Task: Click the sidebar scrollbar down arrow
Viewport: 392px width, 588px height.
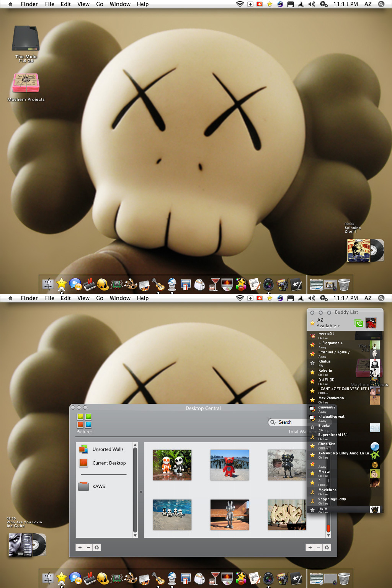Action: coord(135,536)
